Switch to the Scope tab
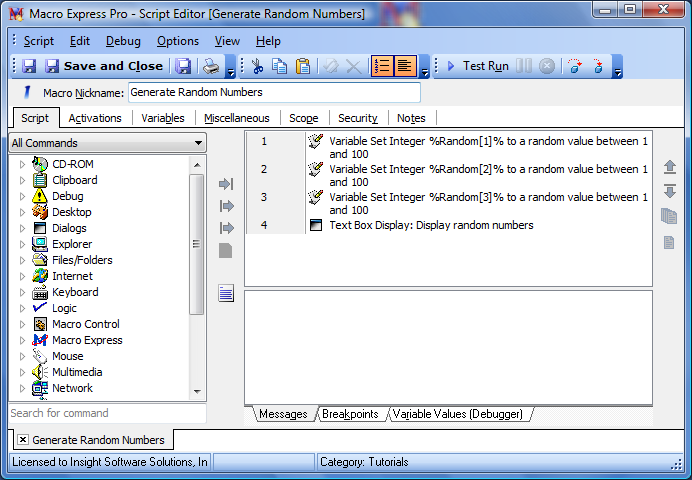 (x=304, y=118)
